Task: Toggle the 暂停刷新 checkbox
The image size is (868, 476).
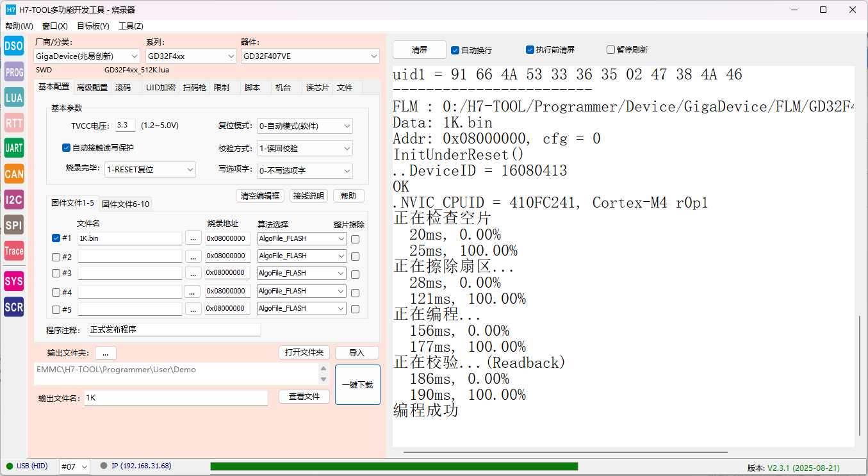Action: (x=610, y=50)
